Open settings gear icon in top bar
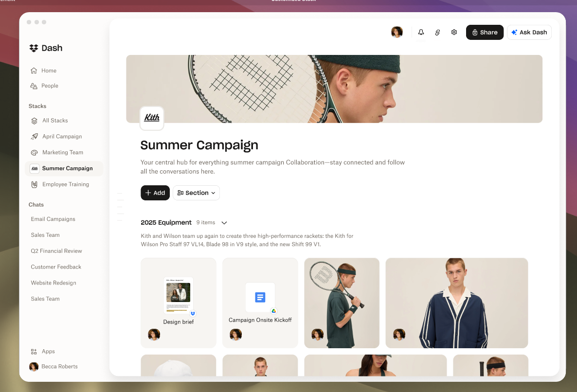Screen dimensions: 577x392 tap(454, 33)
